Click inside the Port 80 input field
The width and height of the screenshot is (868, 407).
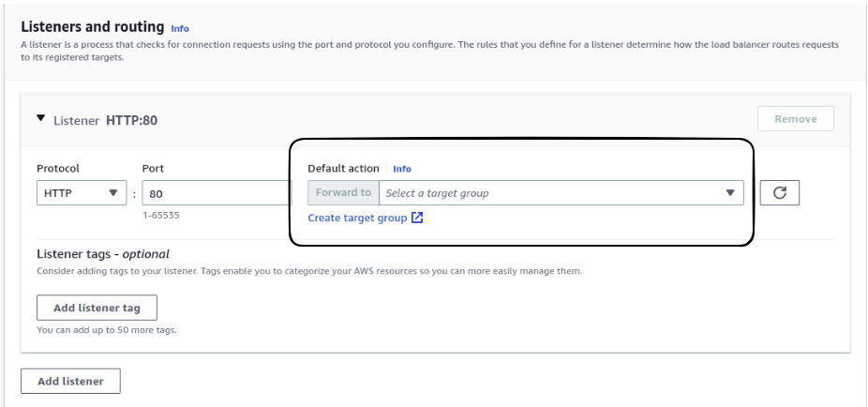[216, 193]
